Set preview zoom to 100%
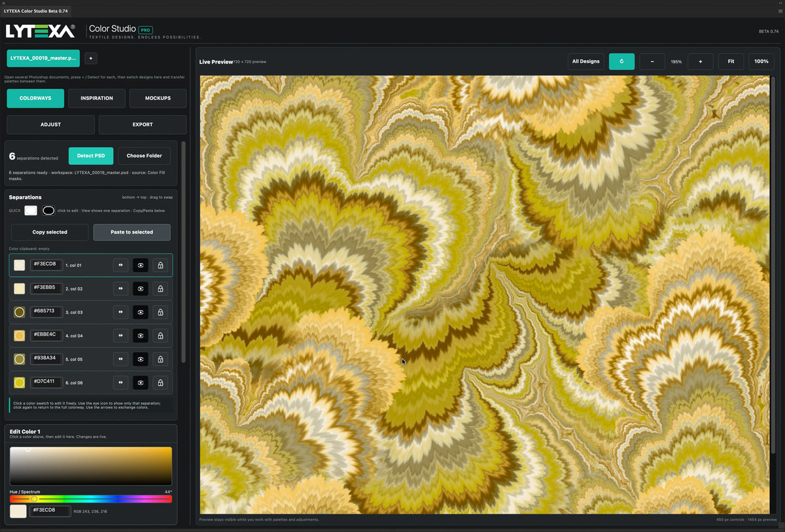Viewport: 785px width, 532px height. coord(761,62)
